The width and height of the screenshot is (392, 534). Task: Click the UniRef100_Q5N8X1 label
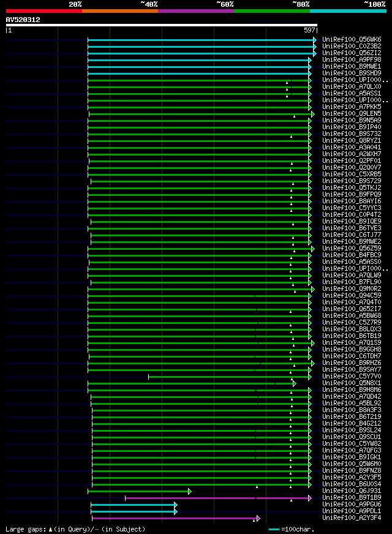[352, 383]
